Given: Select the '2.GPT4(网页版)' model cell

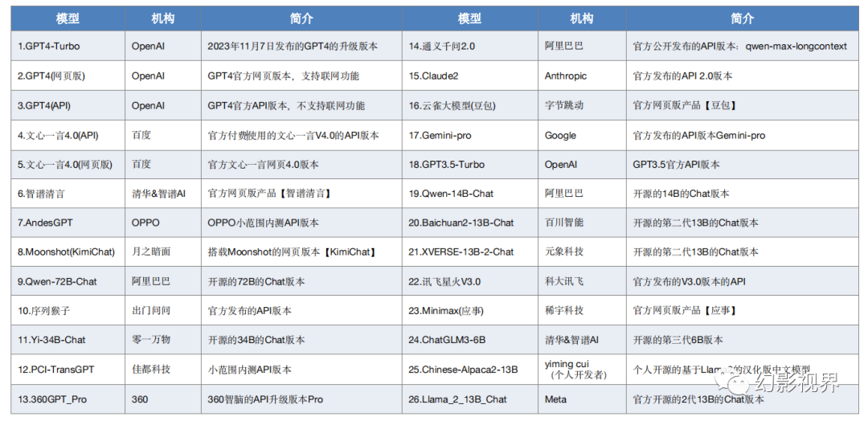Looking at the screenshot, I should coord(68,76).
